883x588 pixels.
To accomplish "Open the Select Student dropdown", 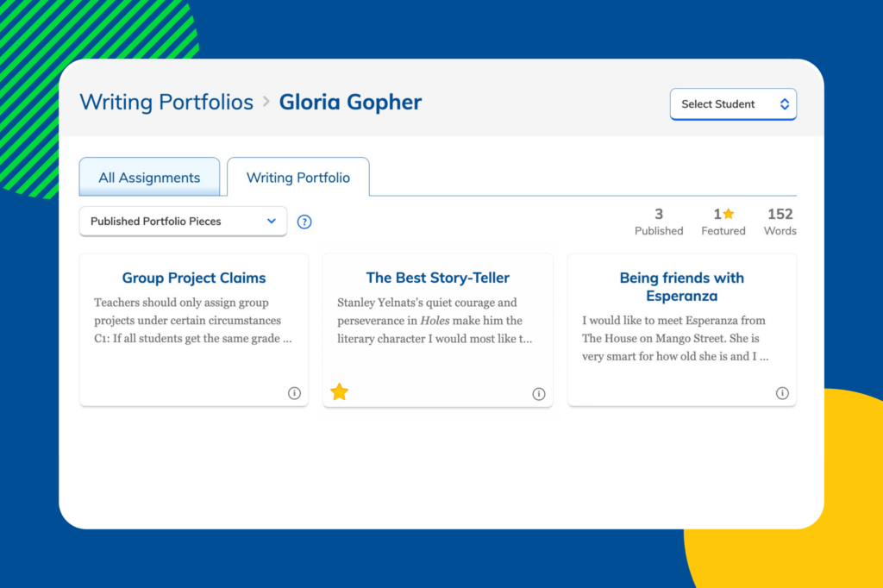I will tap(733, 103).
